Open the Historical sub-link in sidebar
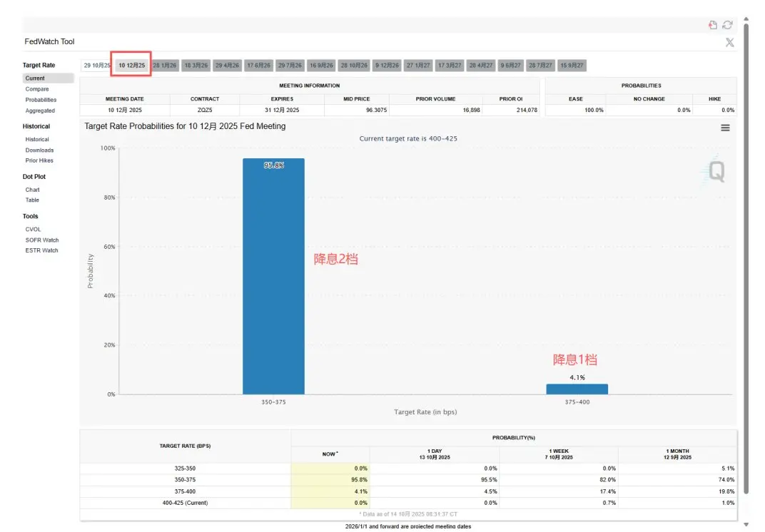The height and width of the screenshot is (532, 765). (x=37, y=140)
